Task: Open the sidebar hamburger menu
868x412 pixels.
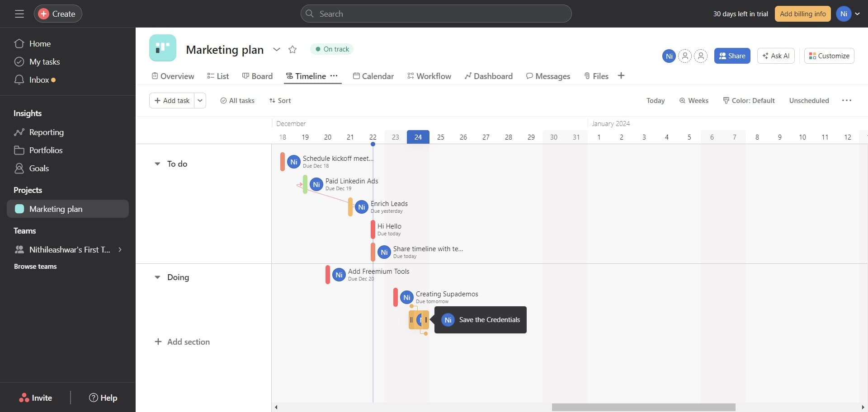Action: (x=19, y=14)
